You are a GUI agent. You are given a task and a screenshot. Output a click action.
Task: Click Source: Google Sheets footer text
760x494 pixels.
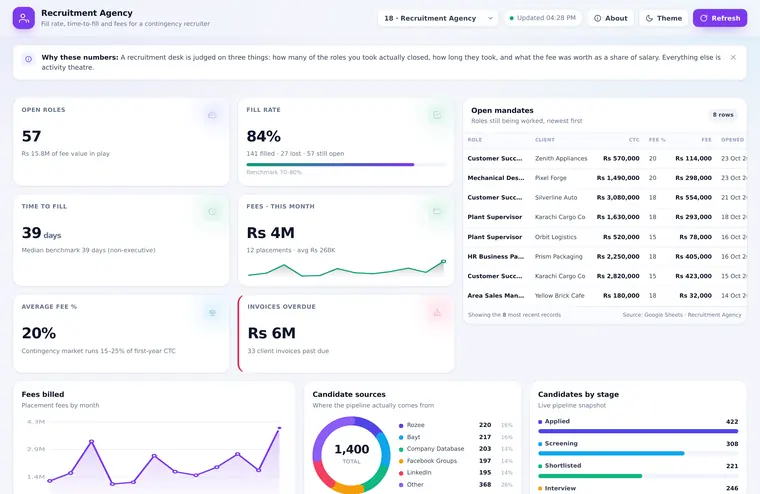click(x=681, y=315)
